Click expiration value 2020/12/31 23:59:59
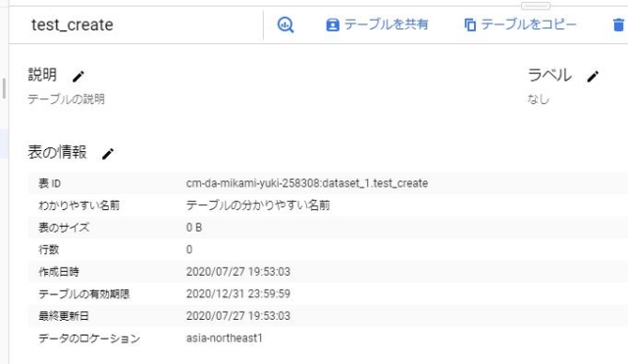 (x=237, y=293)
